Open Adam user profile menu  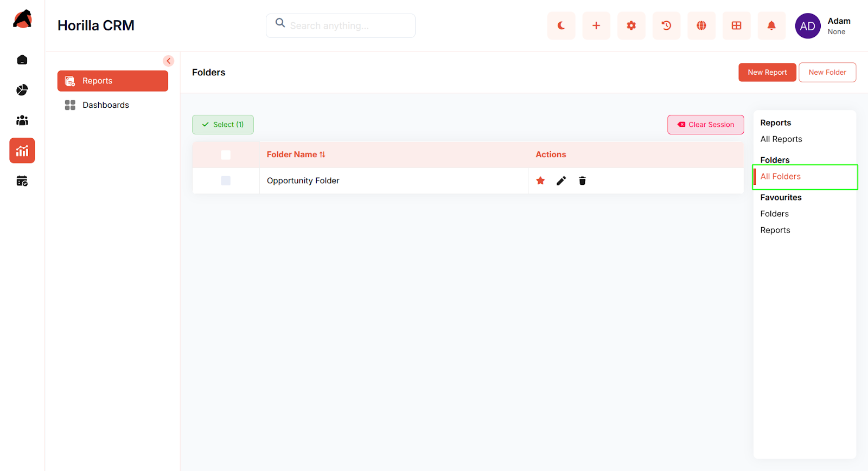coord(822,26)
